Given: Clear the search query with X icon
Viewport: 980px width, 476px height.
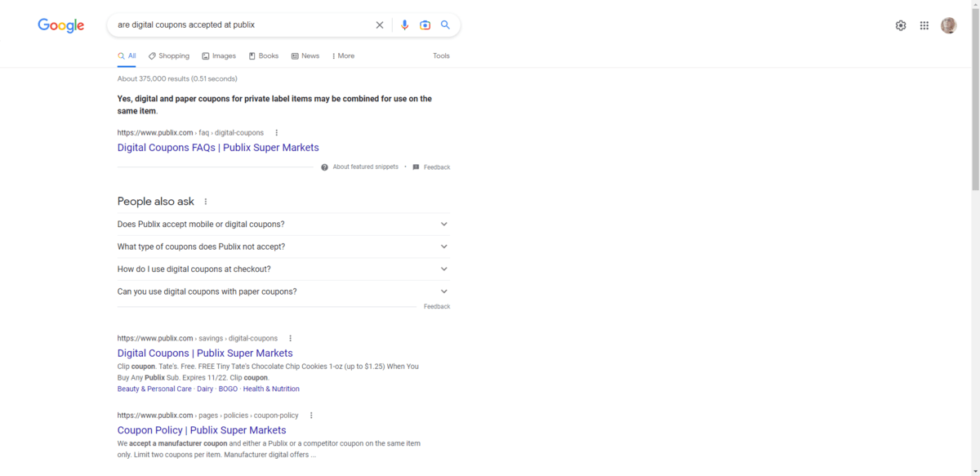Looking at the screenshot, I should coord(380,25).
